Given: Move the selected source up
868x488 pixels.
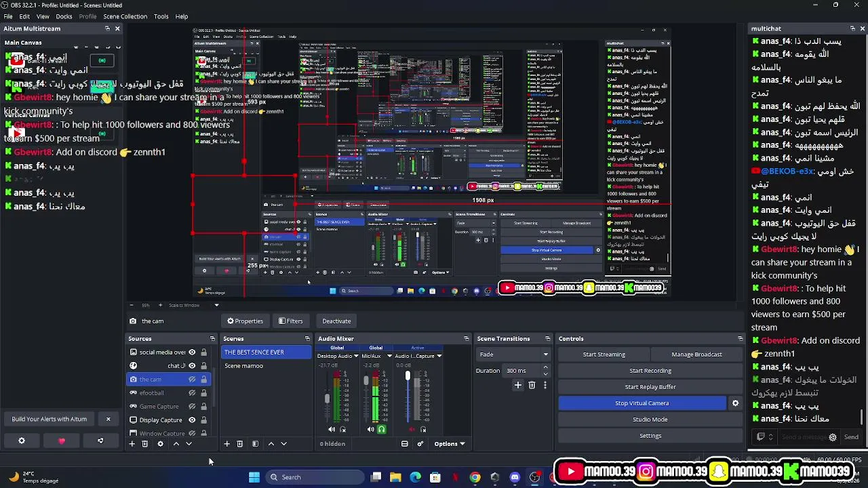Looking at the screenshot, I should pyautogui.click(x=176, y=444).
